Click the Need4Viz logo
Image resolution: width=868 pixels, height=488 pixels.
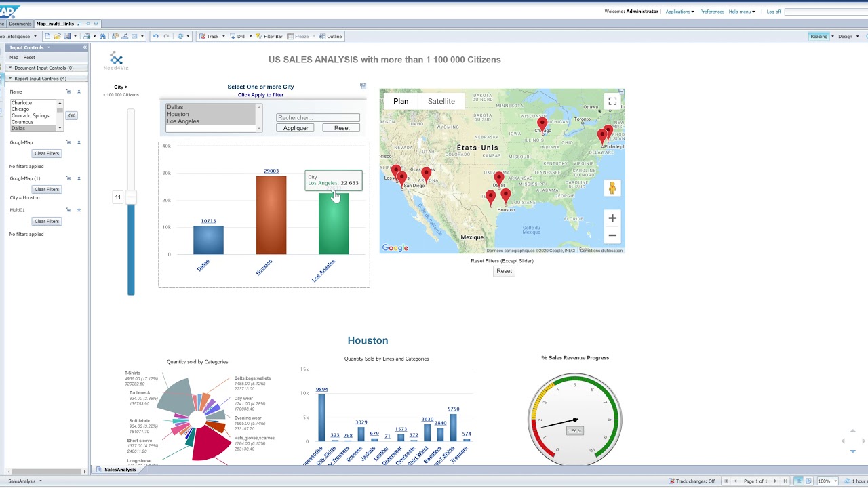(116, 61)
